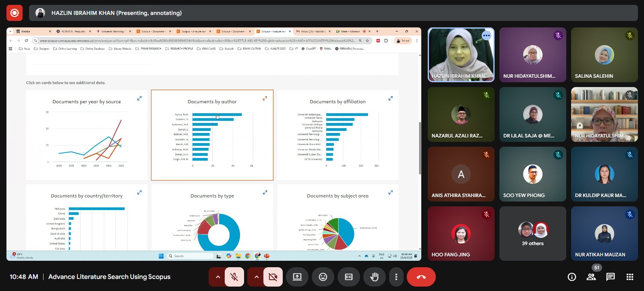The width and height of the screenshot is (644, 291).
Task: Open the emoji reactions panel
Action: (323, 277)
